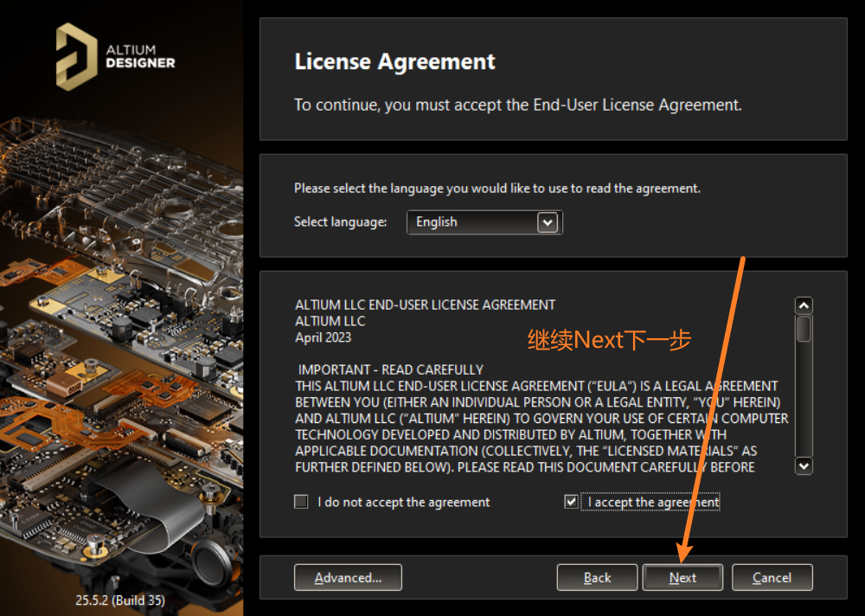
Task: Click the scroll down arrow of license text
Action: pyautogui.click(x=804, y=465)
